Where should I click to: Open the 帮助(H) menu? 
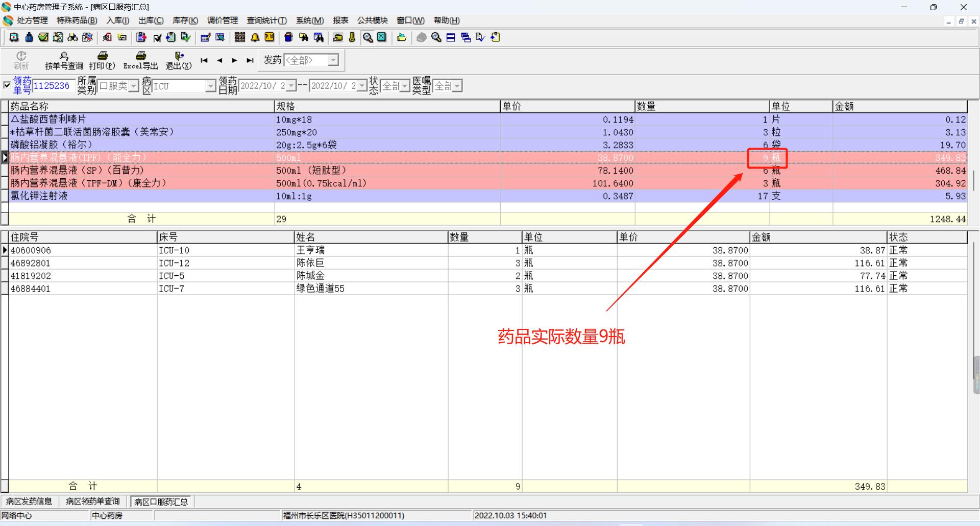447,20
